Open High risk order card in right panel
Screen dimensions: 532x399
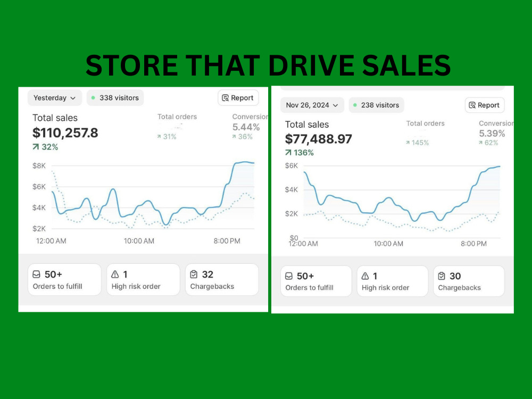393,281
